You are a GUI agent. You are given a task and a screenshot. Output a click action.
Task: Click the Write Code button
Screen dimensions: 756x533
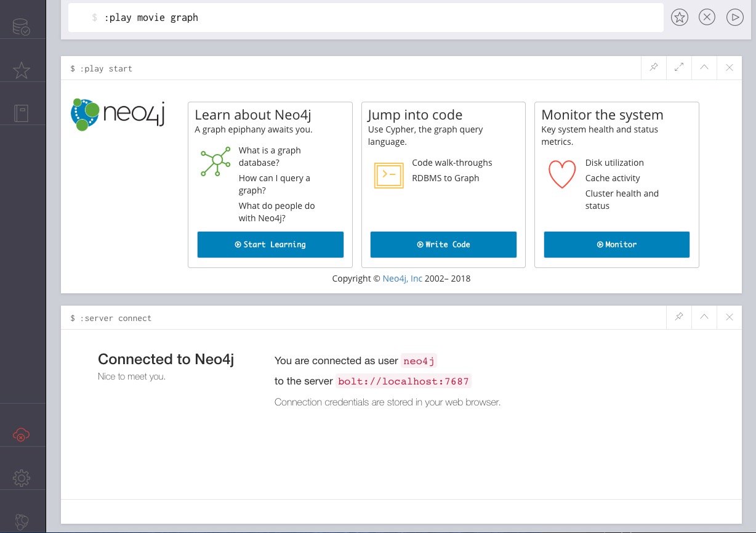coord(443,245)
